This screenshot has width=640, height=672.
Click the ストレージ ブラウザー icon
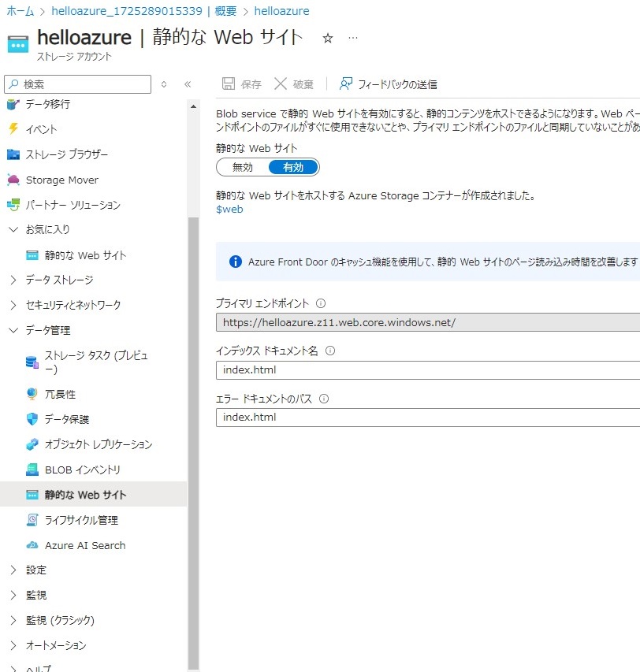click(x=13, y=154)
